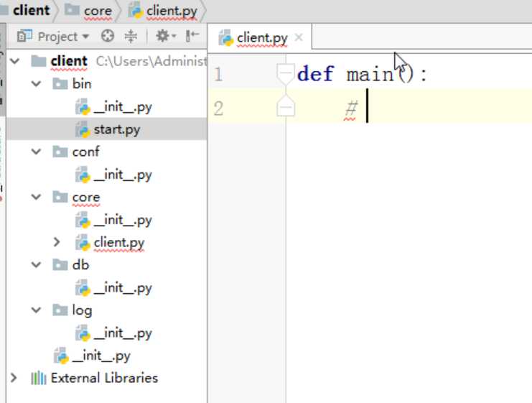The image size is (532, 403).
Task: Click line number 2 in the gutter
Action: tap(218, 108)
